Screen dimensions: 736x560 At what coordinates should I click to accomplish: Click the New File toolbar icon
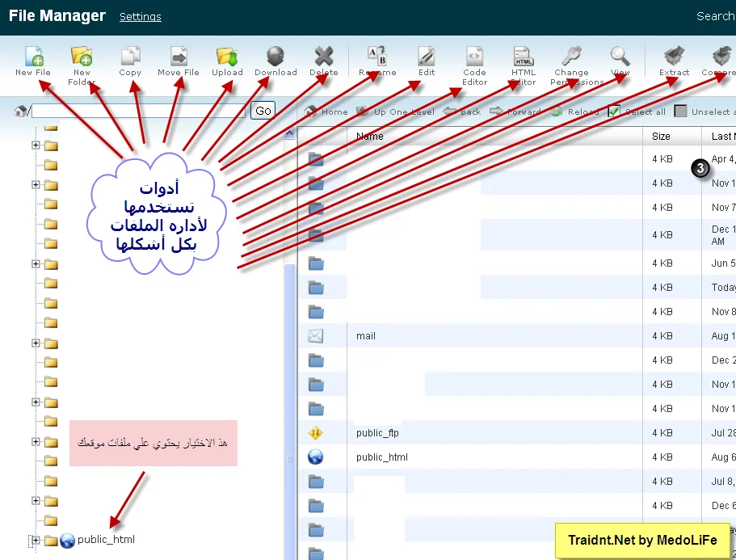[33, 57]
